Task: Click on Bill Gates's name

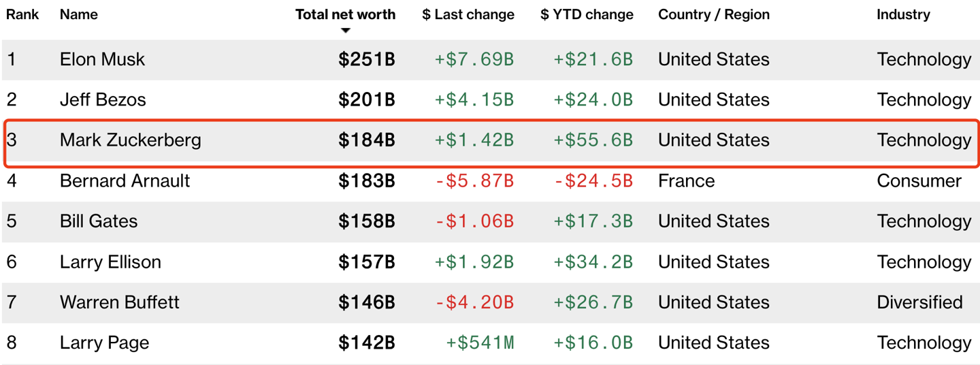Action: 99,221
